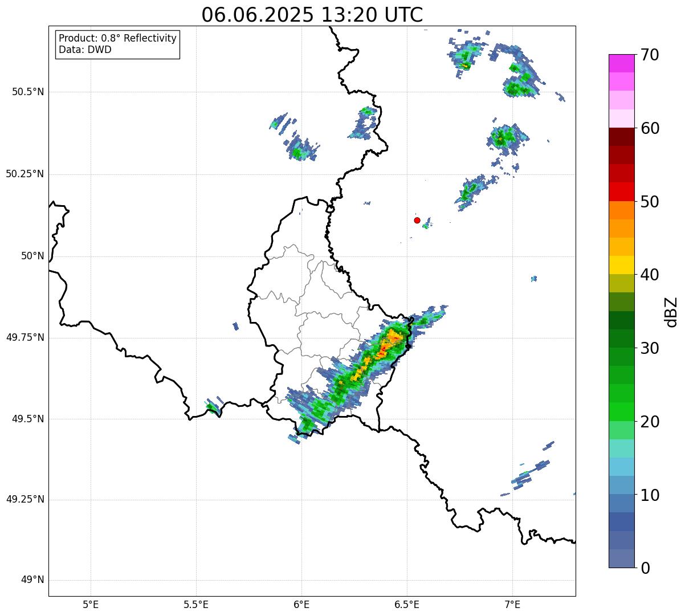This screenshot has height=616, width=685.
Task: Click the 'dBZ' colorbar label
Action: (671, 312)
